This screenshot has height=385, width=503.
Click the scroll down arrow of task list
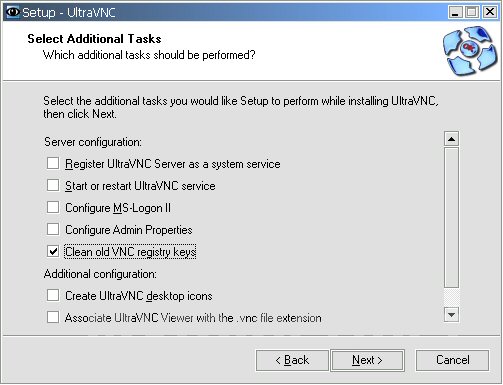[451, 314]
